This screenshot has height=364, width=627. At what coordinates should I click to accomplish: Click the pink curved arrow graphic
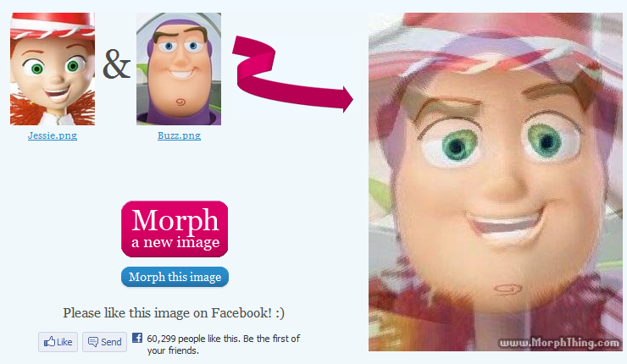pos(292,74)
